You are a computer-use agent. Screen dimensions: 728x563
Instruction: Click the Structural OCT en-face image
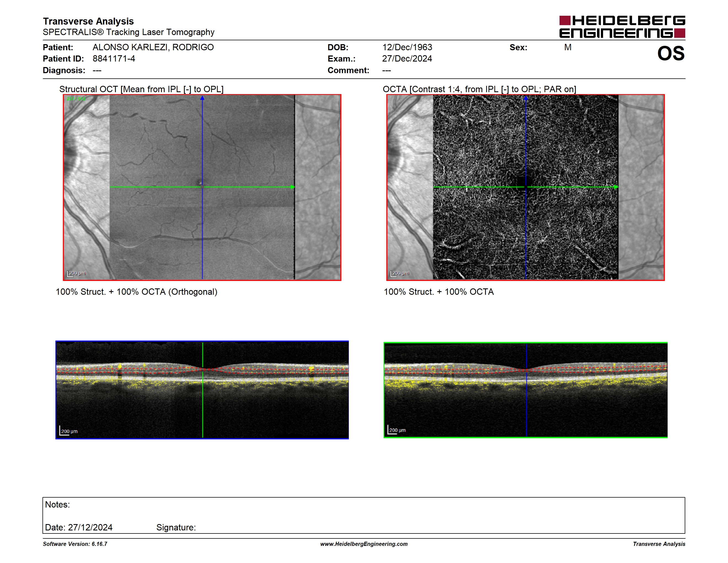click(x=202, y=187)
